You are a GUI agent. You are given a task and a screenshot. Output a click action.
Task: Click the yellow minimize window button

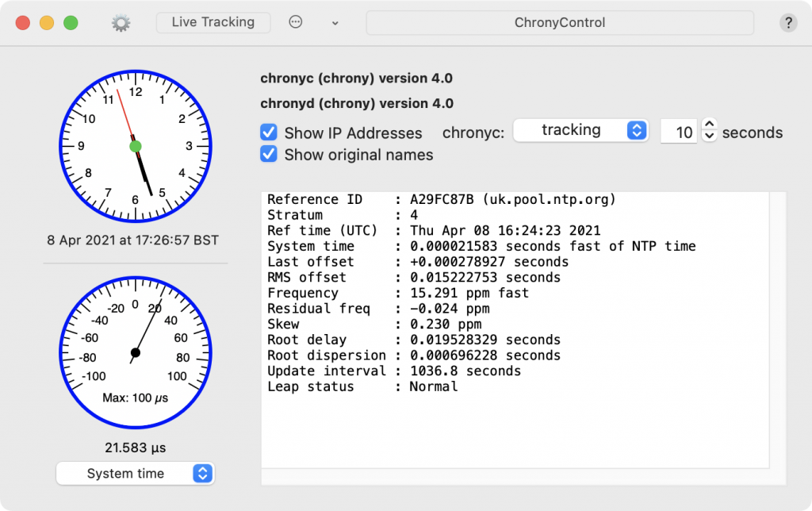tap(47, 23)
